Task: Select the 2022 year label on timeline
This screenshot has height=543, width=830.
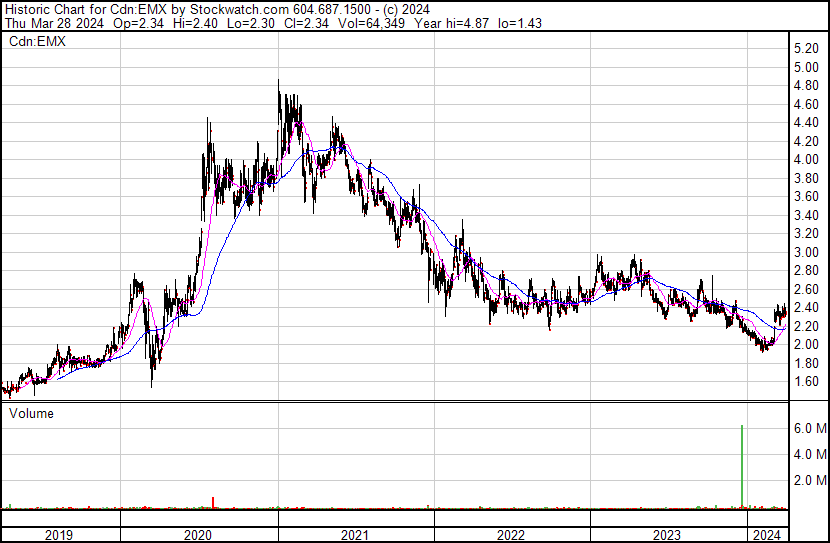Action: coord(511,534)
